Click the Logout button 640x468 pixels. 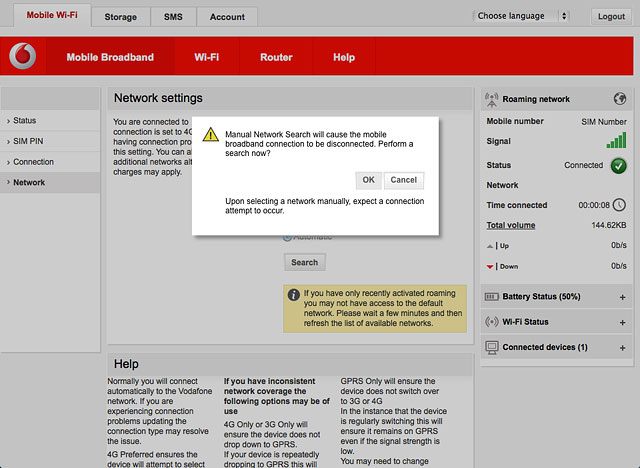point(611,16)
